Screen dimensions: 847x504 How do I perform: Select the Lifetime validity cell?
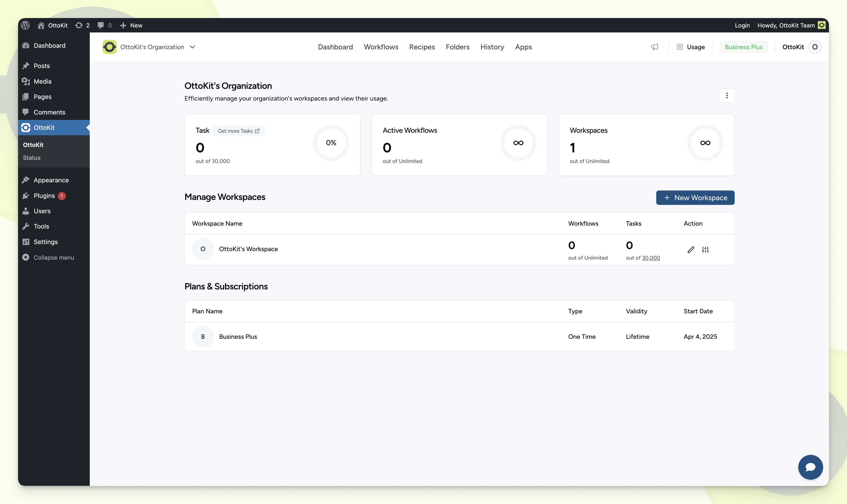click(637, 337)
